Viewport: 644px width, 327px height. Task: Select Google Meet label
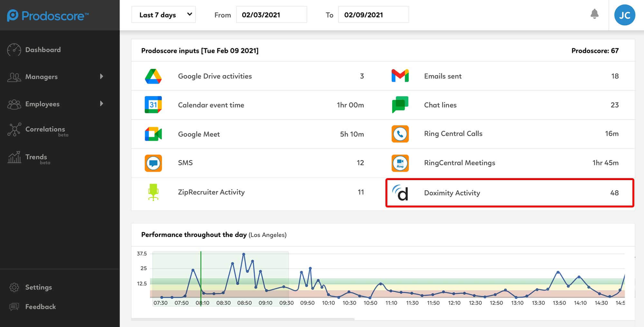199,134
